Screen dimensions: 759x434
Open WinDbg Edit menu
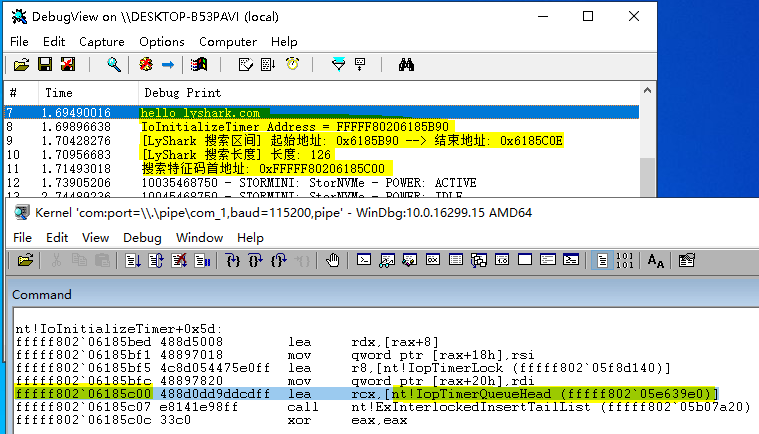pos(57,238)
